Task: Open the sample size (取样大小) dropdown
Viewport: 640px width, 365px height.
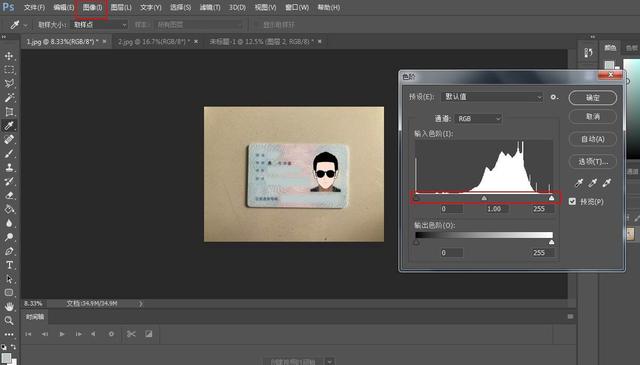Action: coord(99,25)
